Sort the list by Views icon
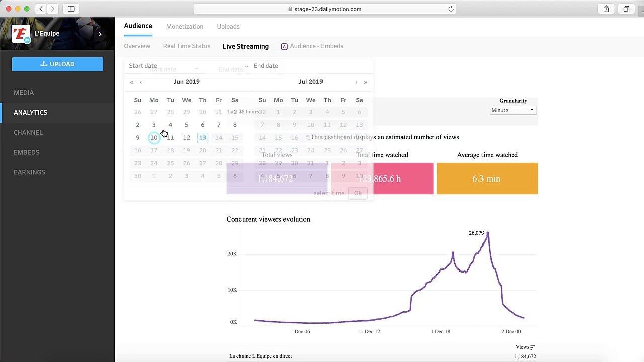Image resolution: width=644 pixels, height=362 pixels. (x=532, y=347)
